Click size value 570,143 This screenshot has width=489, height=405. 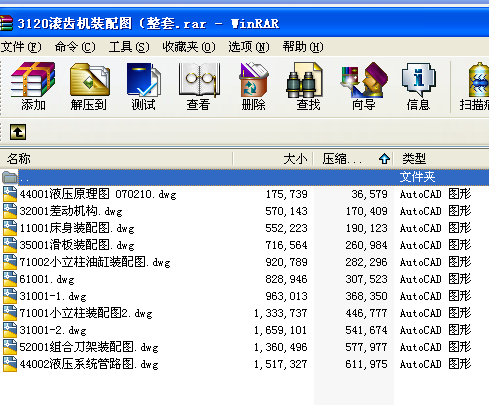pos(286,211)
